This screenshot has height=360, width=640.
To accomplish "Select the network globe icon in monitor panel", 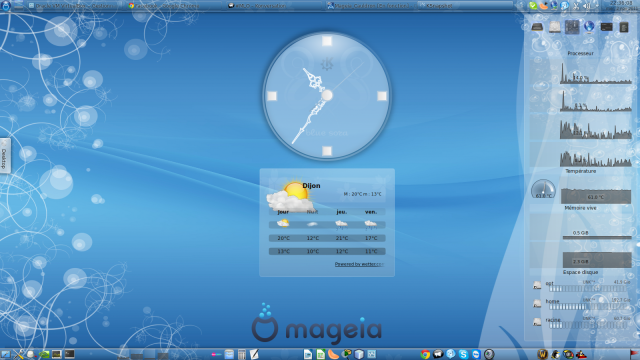I will point(589,27).
